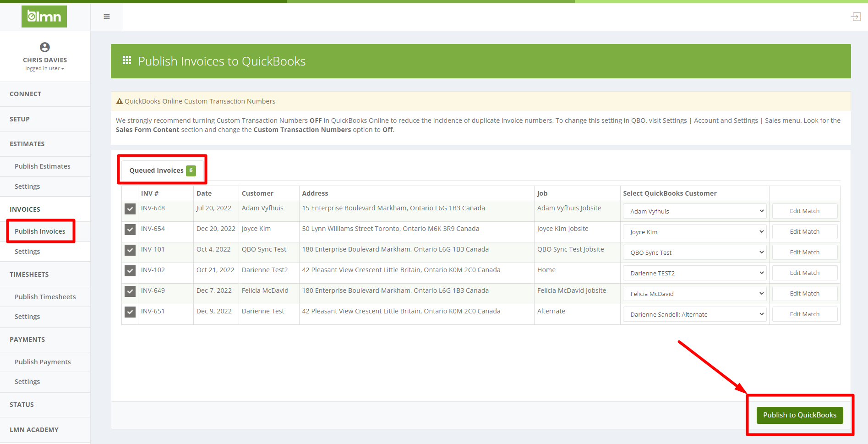Screen dimensions: 868x444
Task: Uncheck the INV-102 row checkbox
Action: pos(130,271)
